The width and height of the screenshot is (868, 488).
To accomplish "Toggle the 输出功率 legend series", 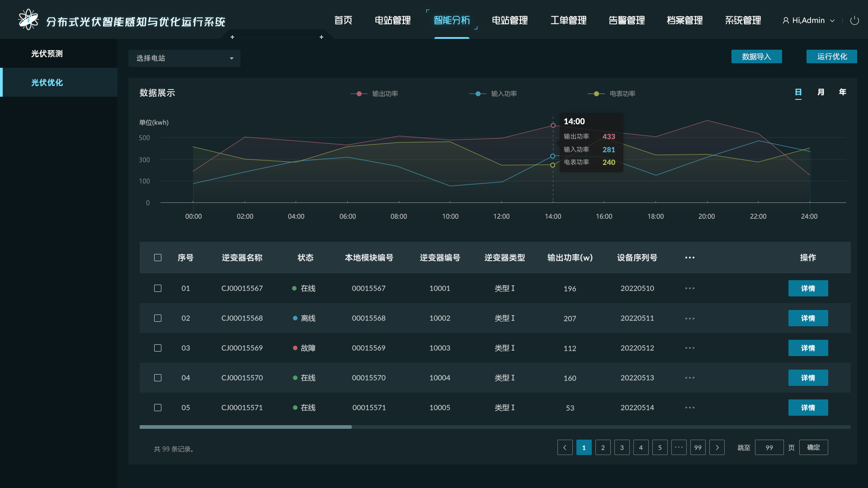I will [x=374, y=94].
